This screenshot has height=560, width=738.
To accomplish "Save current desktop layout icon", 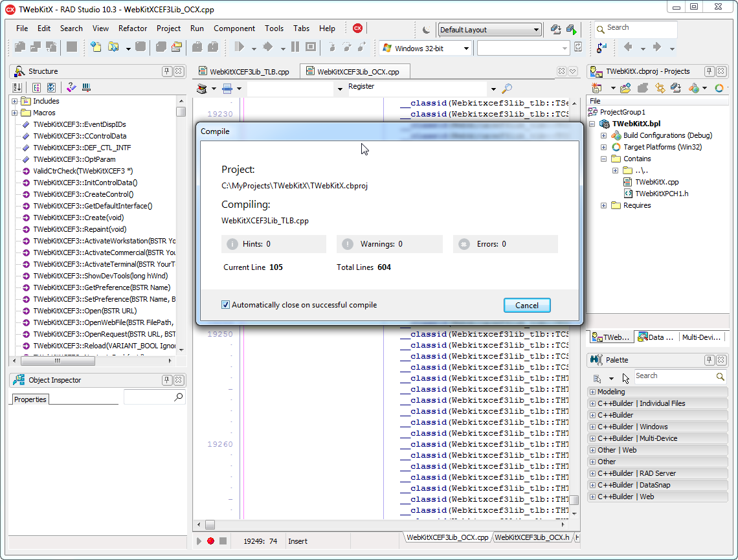I will coord(556,30).
